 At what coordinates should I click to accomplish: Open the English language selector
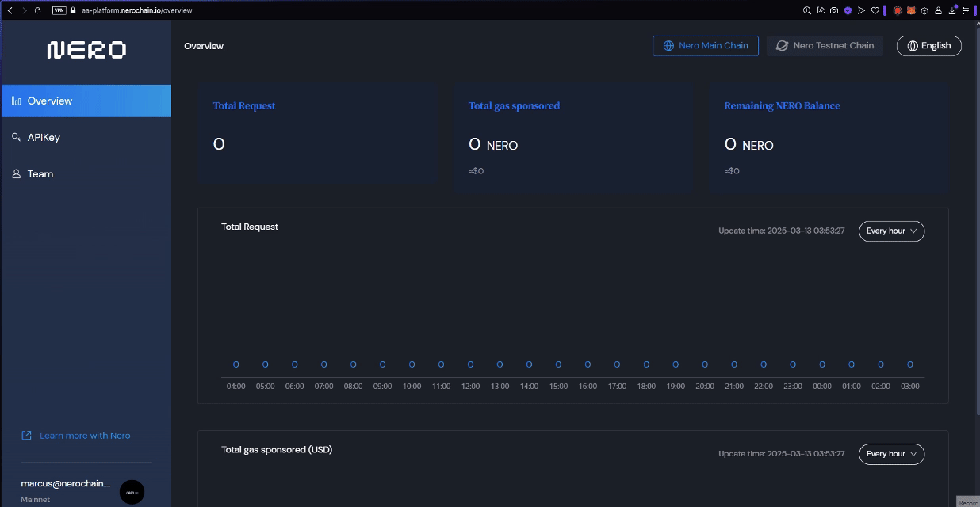click(928, 46)
